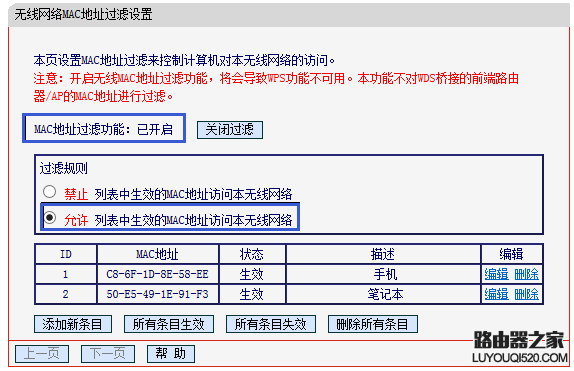The image size is (574, 371).
Task: Click the 所有条目失效 button
Action: pos(271,324)
